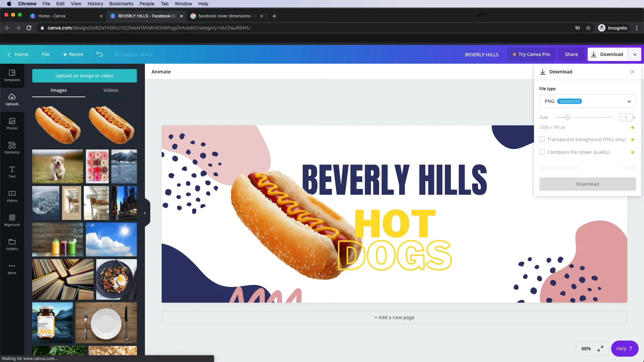644x362 pixels.
Task: Click Try Canva Pro button
Action: click(x=531, y=54)
